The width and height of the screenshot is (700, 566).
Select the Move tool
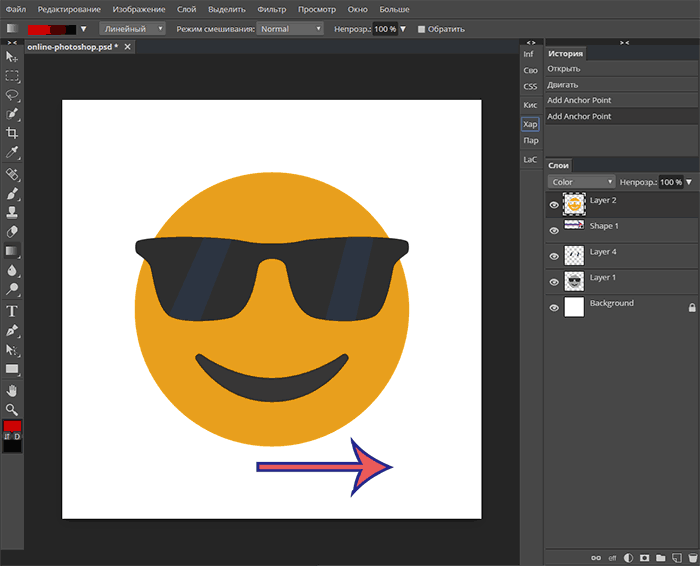[12, 57]
